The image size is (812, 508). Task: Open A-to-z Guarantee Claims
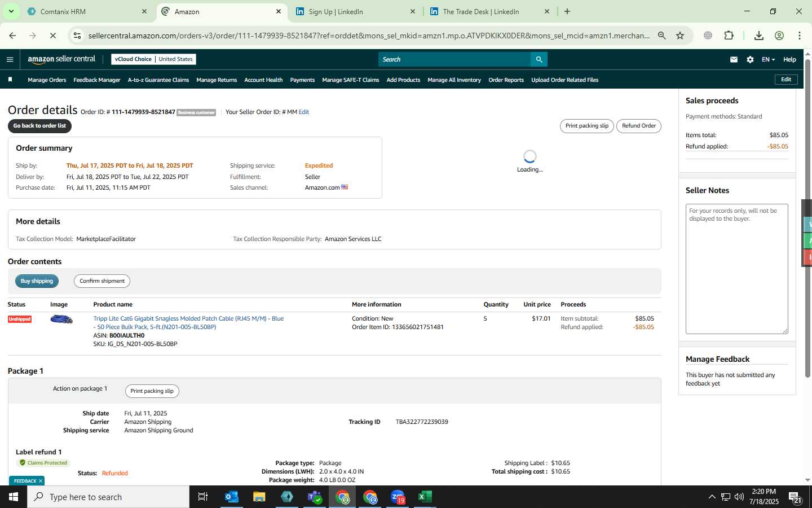coord(158,80)
